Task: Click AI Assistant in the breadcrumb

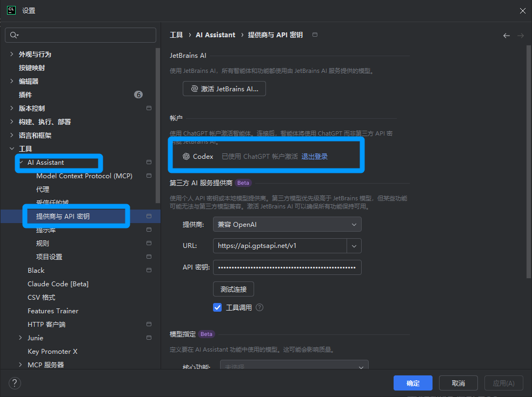Action: [215, 35]
